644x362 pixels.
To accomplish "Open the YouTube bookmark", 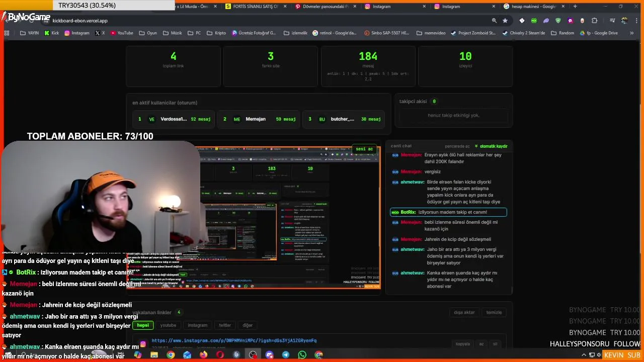I will [122, 33].
